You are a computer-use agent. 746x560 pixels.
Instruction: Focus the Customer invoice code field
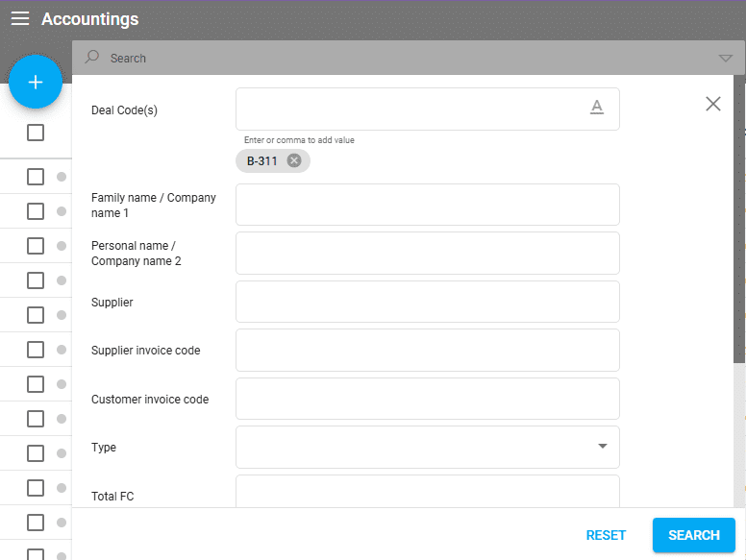427,399
